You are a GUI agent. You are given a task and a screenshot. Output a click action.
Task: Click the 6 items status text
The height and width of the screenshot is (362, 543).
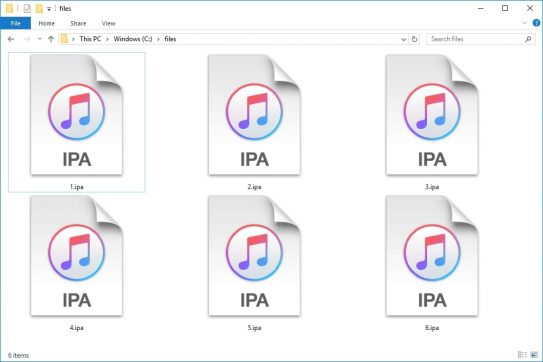(18, 355)
